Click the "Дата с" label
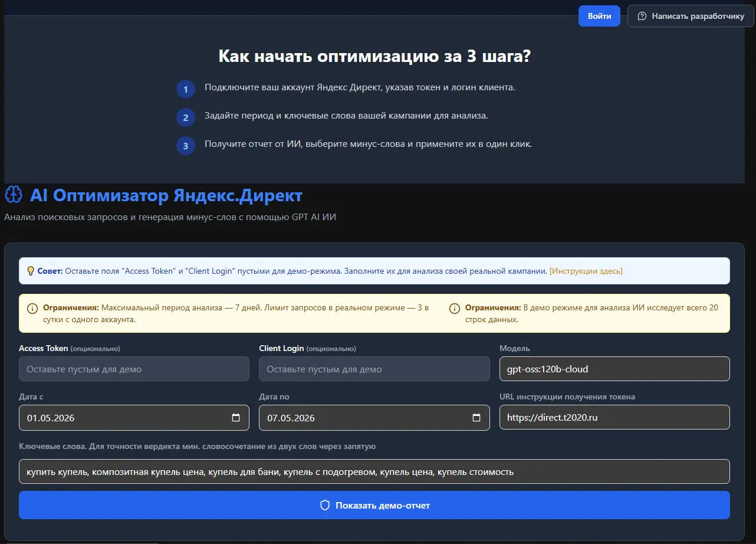Viewport: 756px width, 544px height. click(x=31, y=396)
